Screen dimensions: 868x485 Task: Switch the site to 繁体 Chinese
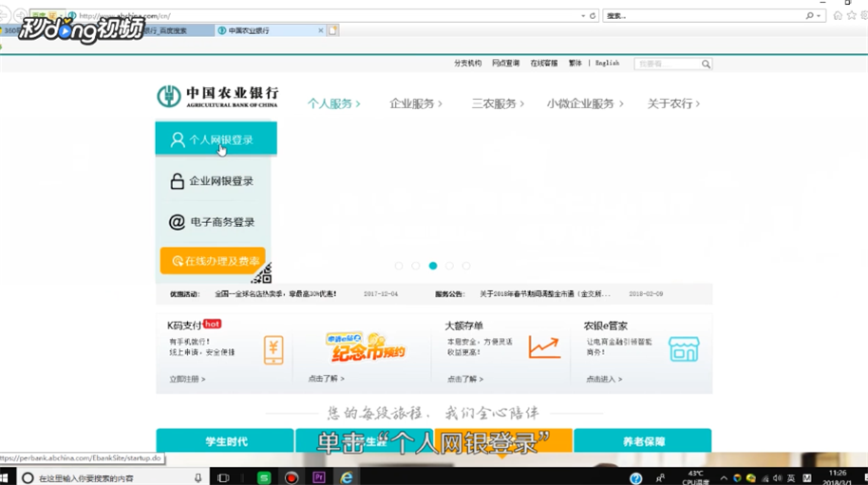click(x=576, y=63)
